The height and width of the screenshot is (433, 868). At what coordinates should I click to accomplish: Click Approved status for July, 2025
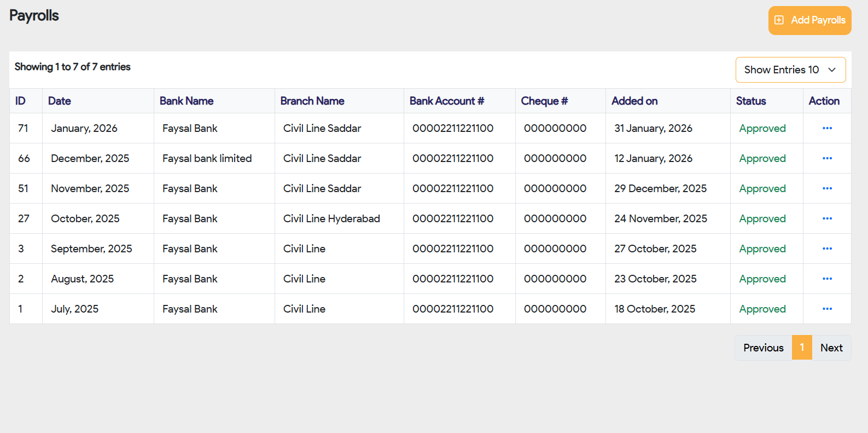[762, 309]
